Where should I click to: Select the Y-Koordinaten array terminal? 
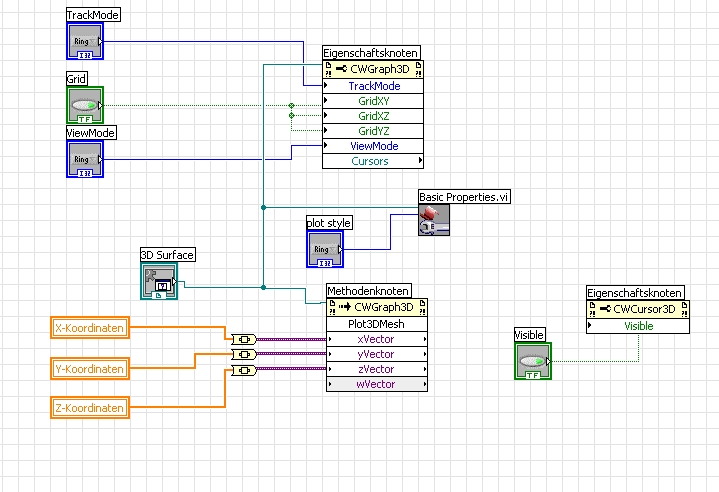tap(90, 369)
